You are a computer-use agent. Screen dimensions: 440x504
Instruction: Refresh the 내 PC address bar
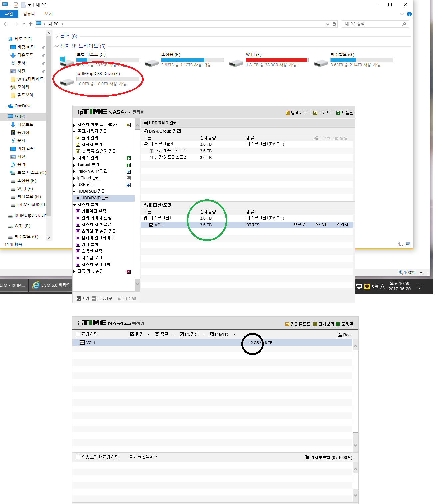point(334,24)
